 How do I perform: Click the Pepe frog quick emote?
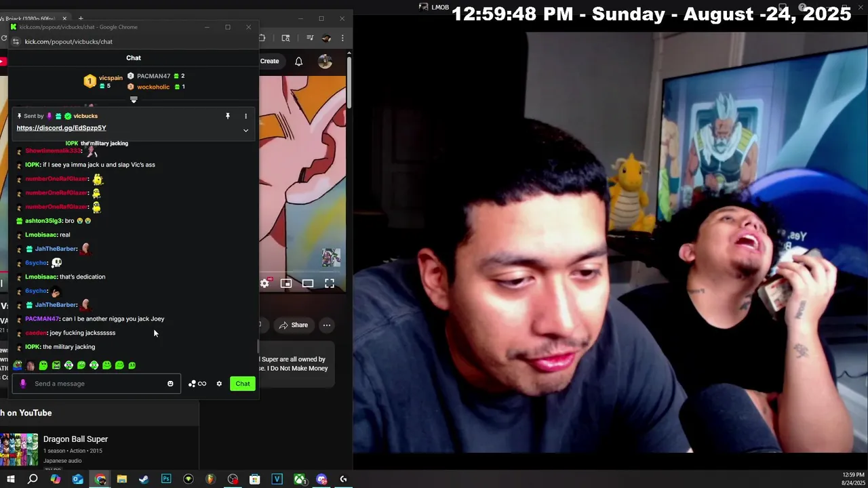[18, 365]
